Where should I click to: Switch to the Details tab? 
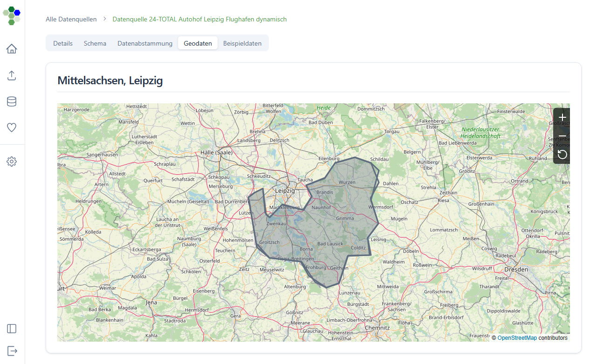63,43
